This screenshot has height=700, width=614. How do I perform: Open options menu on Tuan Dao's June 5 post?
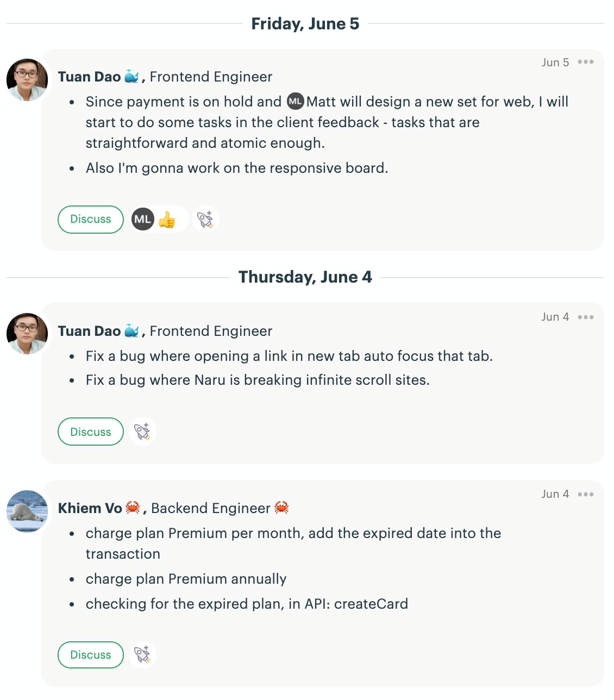click(586, 62)
